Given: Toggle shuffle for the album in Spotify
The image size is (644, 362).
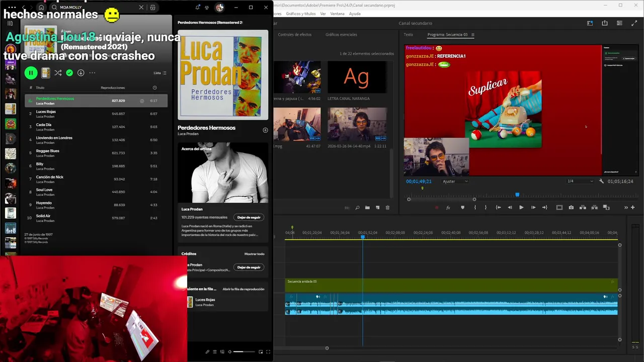Looking at the screenshot, I should [58, 73].
